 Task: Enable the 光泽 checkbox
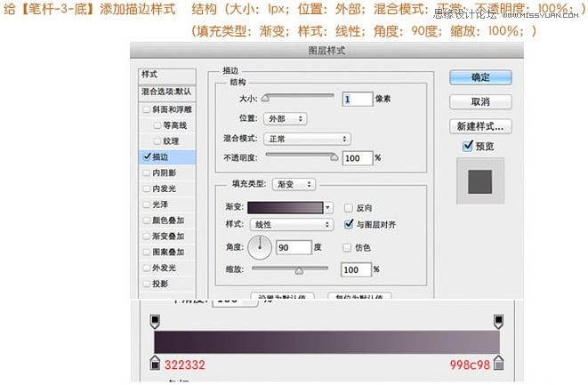point(146,205)
